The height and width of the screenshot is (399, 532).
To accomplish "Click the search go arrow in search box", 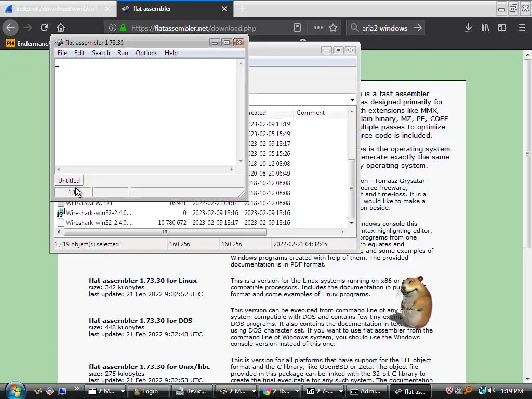I will [418, 28].
